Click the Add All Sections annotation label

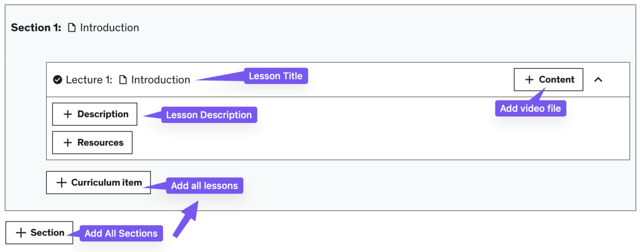121,233
